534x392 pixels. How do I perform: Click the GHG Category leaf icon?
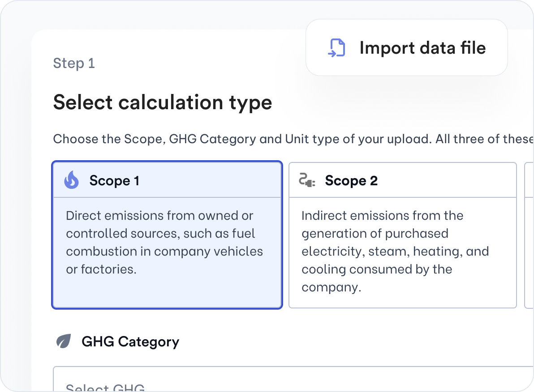click(64, 341)
